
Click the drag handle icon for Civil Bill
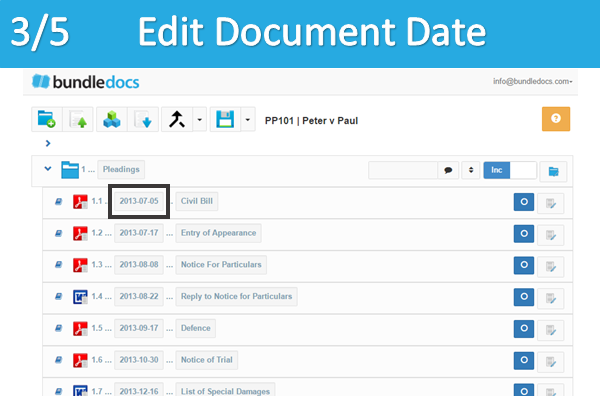click(59, 201)
